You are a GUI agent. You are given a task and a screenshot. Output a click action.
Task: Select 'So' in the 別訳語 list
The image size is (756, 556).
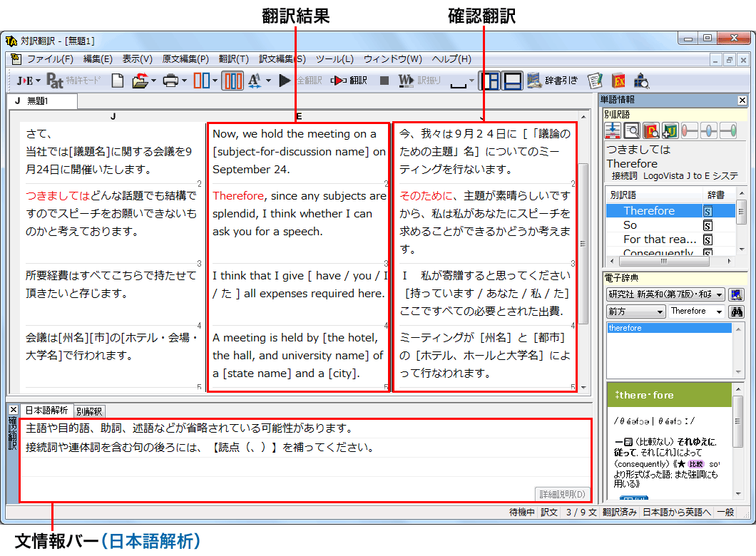pos(630,225)
